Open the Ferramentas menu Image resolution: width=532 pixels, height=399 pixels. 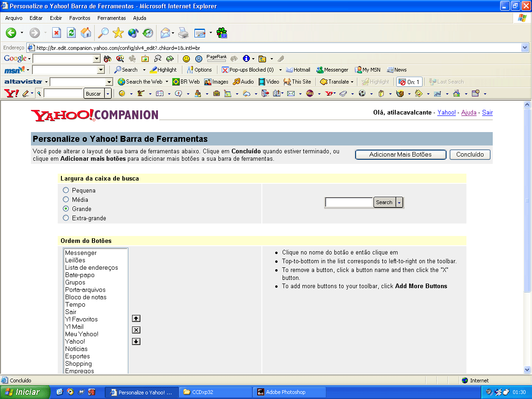[112, 18]
